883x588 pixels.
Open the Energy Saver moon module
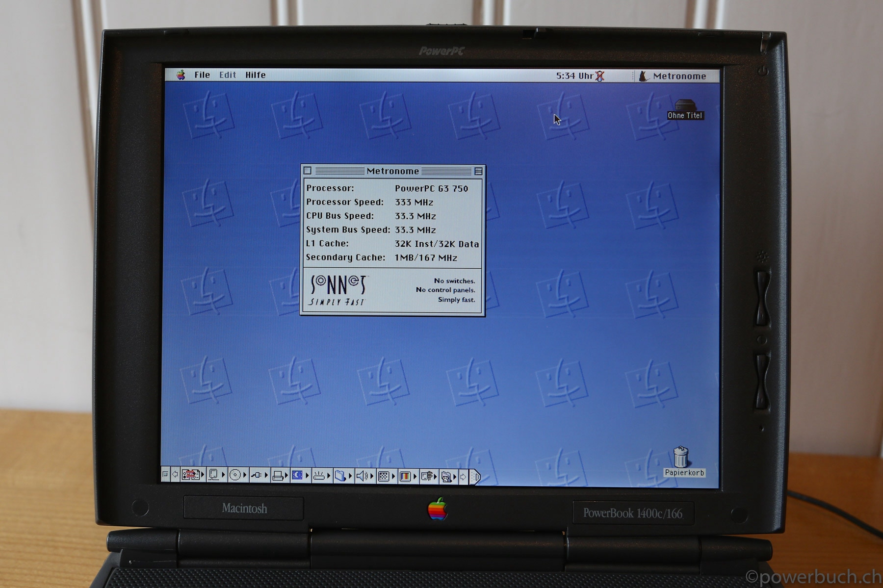click(x=297, y=475)
